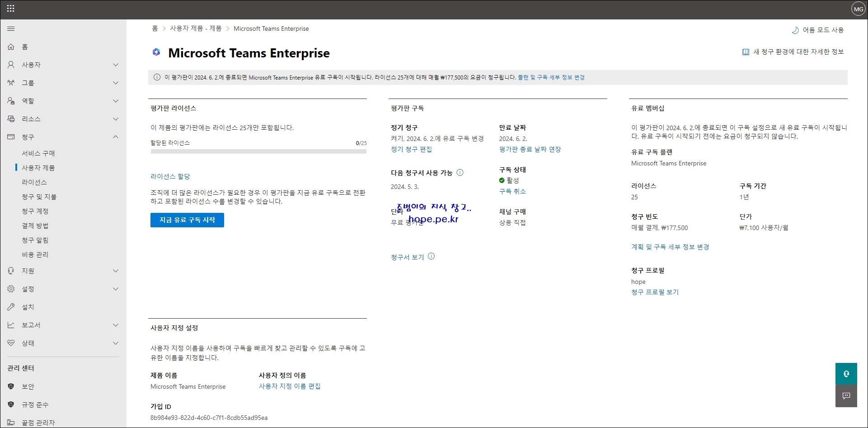Click ₩7,100 사용자/월 price text
The image size is (868, 428).
pyautogui.click(x=764, y=228)
